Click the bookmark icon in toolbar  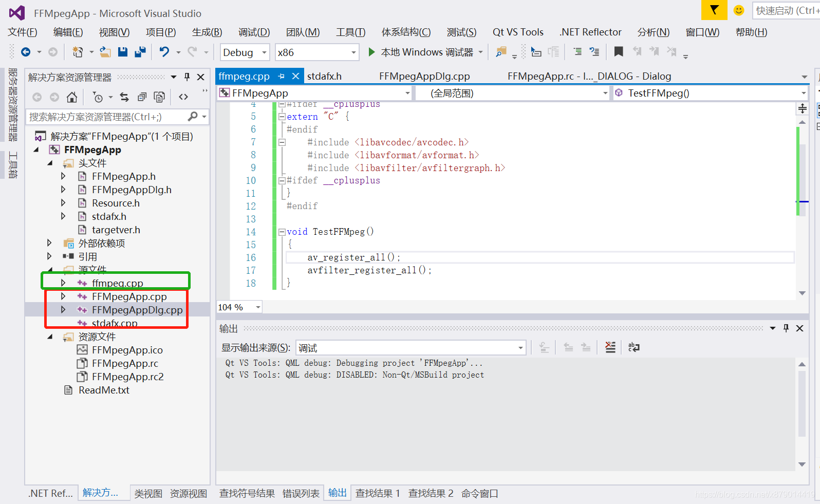point(619,52)
